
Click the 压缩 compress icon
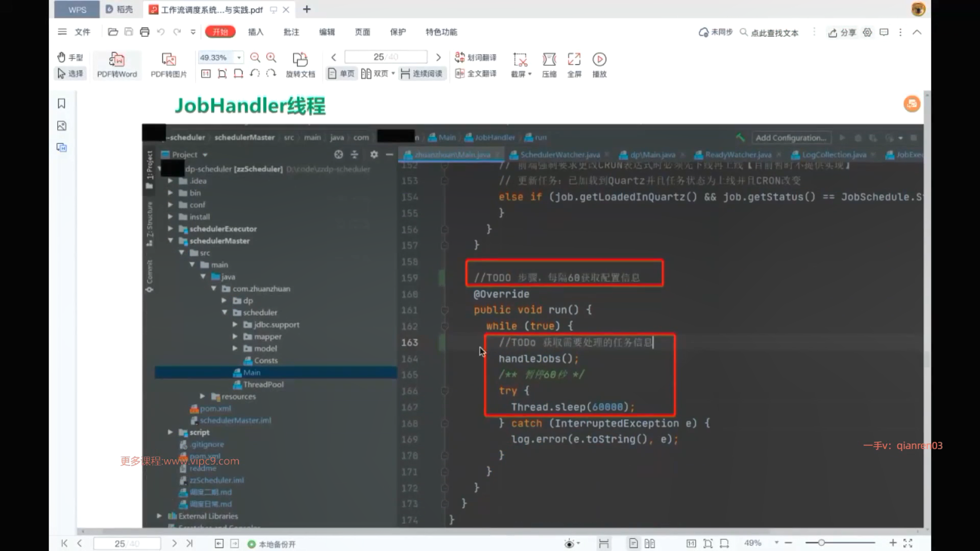point(549,60)
